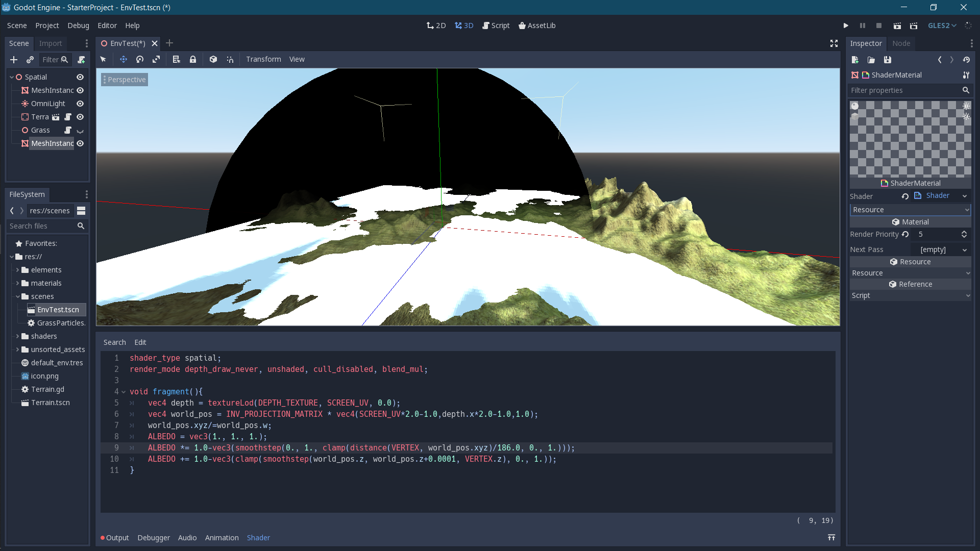Select the Move tool in the 3D toolbar

123,59
